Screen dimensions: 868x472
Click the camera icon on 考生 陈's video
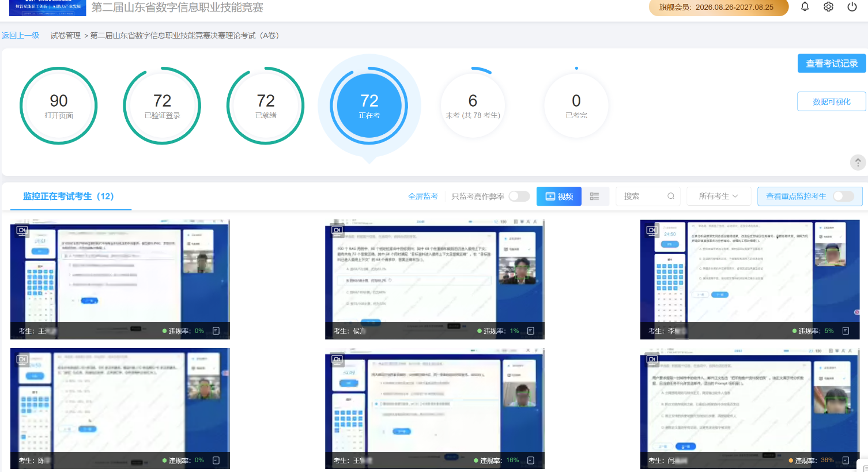(x=22, y=360)
